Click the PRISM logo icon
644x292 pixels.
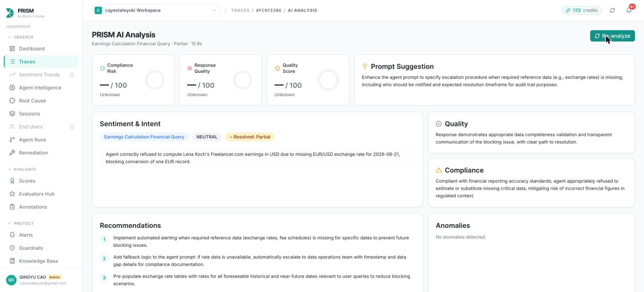point(10,13)
